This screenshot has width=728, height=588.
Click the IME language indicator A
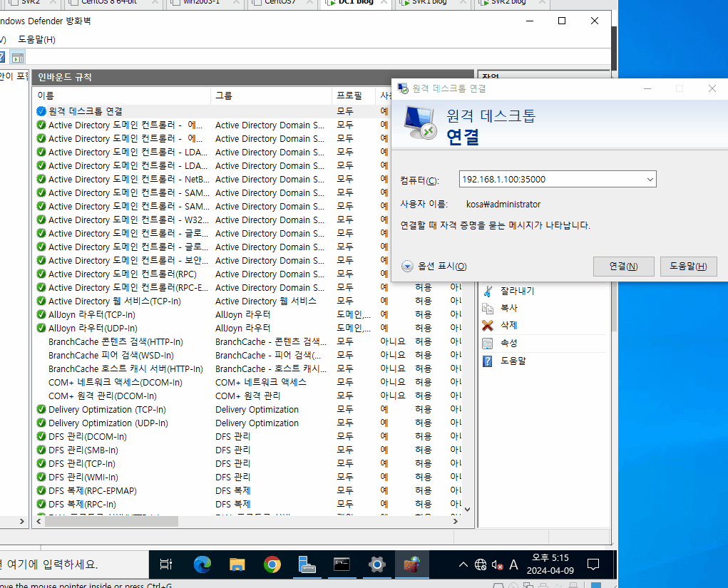(513, 564)
